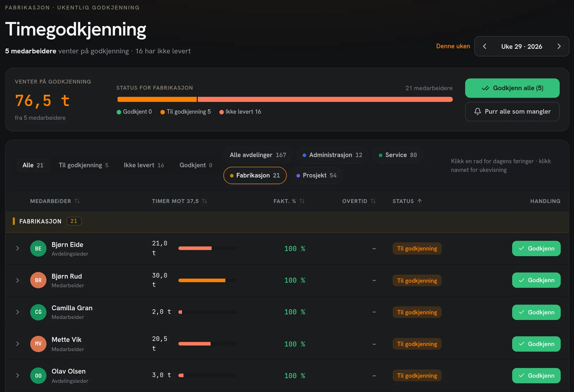Click 'Til godkjenning 5' legend item
Image resolution: width=574 pixels, height=392 pixels.
point(185,112)
